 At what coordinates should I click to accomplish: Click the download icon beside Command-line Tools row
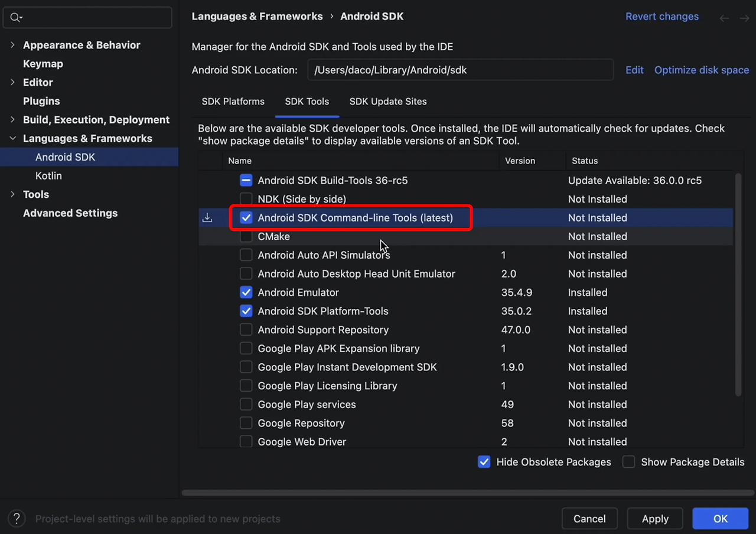[207, 218]
